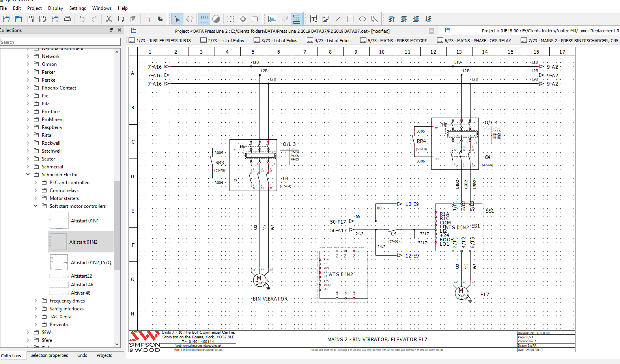Toggle the grid display button
This screenshot has width=620, height=364.
tap(204, 19)
